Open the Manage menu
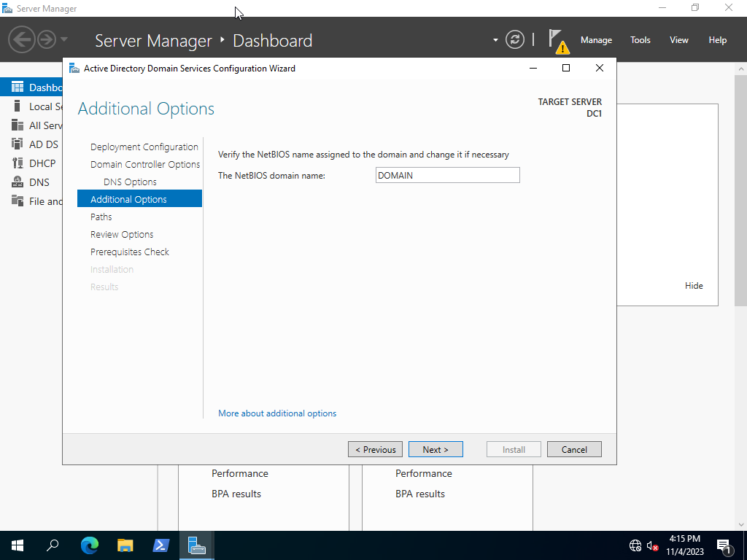The width and height of the screenshot is (747, 560). (596, 40)
